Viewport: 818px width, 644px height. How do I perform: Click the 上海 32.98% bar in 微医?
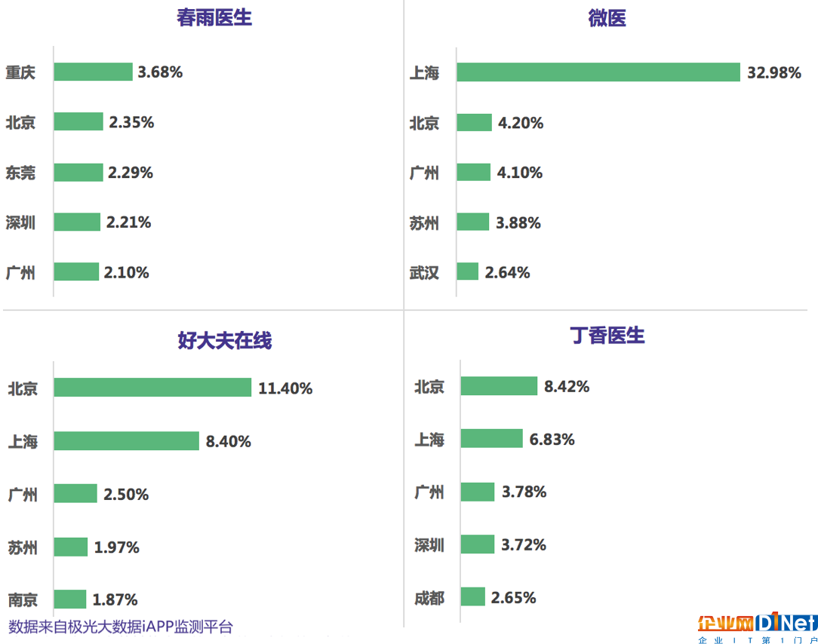(x=598, y=72)
